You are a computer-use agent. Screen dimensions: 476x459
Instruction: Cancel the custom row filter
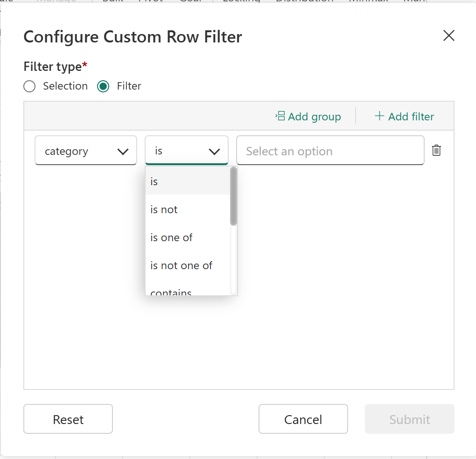(303, 419)
